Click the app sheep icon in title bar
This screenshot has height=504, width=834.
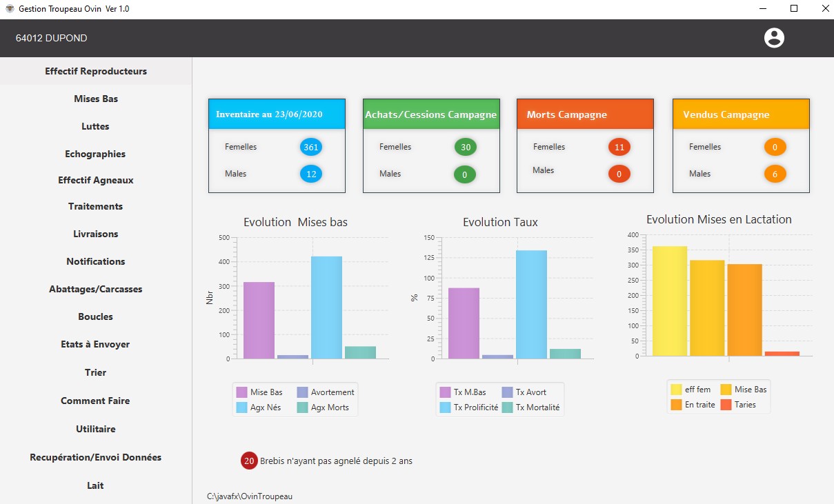tap(10, 9)
